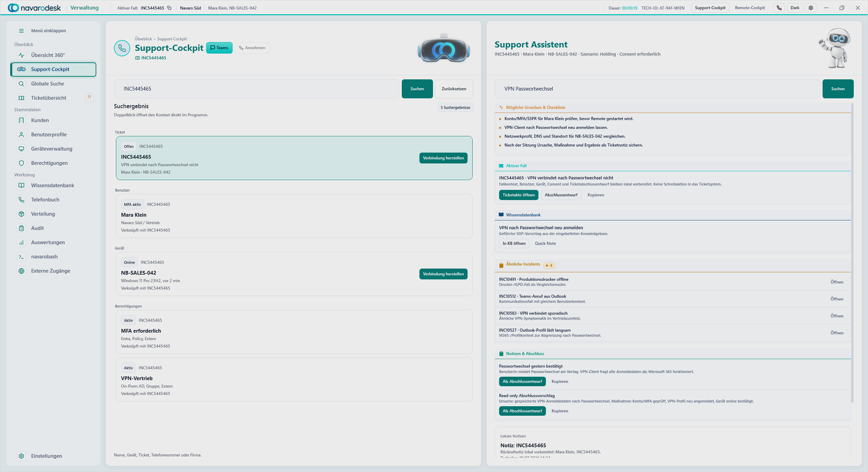The width and height of the screenshot is (868, 472).
Task: Open Übersicht 360° pulse icon
Action: (21, 55)
